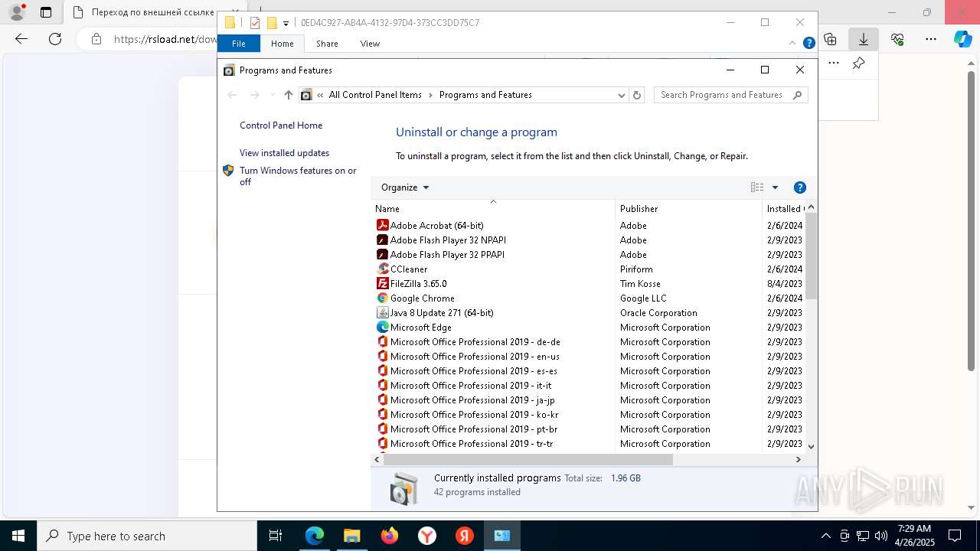980x551 pixels.
Task: Open View installed updates link
Action: (x=284, y=153)
